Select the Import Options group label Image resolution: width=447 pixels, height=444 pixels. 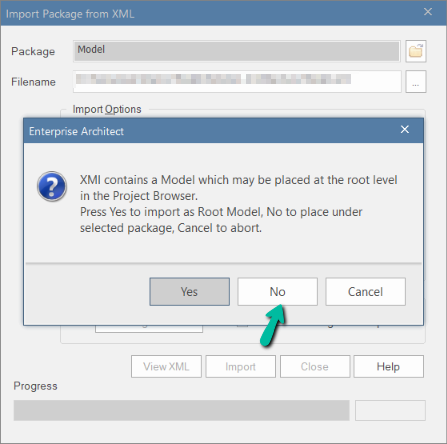107,109
